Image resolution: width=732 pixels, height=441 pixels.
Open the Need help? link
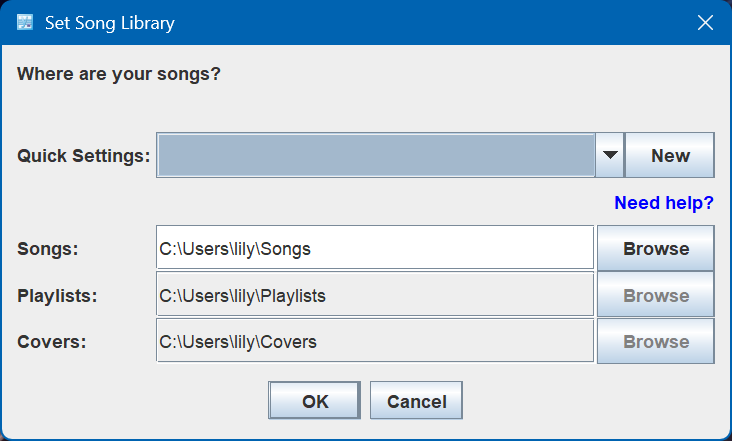coord(663,203)
